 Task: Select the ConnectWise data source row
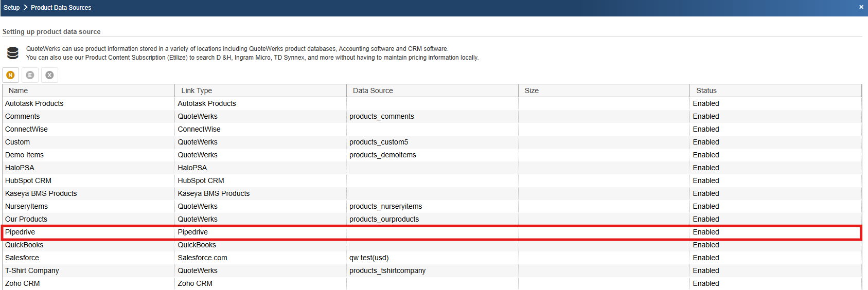point(26,129)
